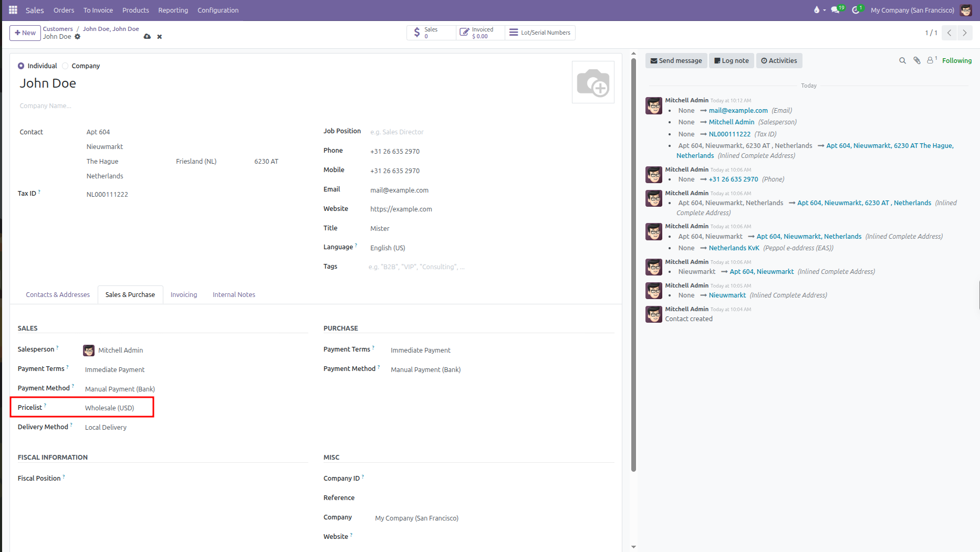Switch to the Internal Notes tab
The image size is (980, 552).
(234, 295)
